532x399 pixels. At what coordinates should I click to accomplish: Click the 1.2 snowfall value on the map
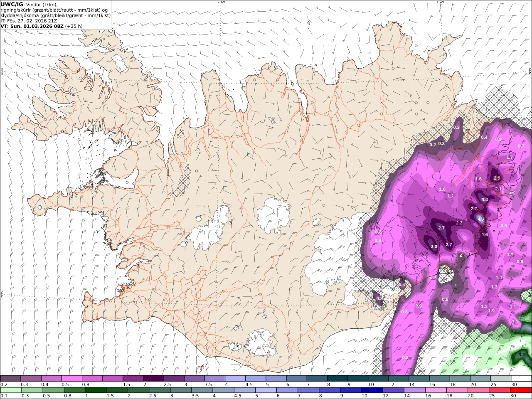(x=484, y=306)
